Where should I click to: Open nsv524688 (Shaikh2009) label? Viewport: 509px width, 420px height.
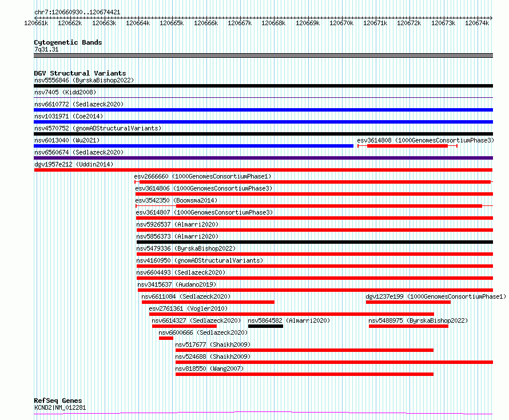pyautogui.click(x=213, y=356)
